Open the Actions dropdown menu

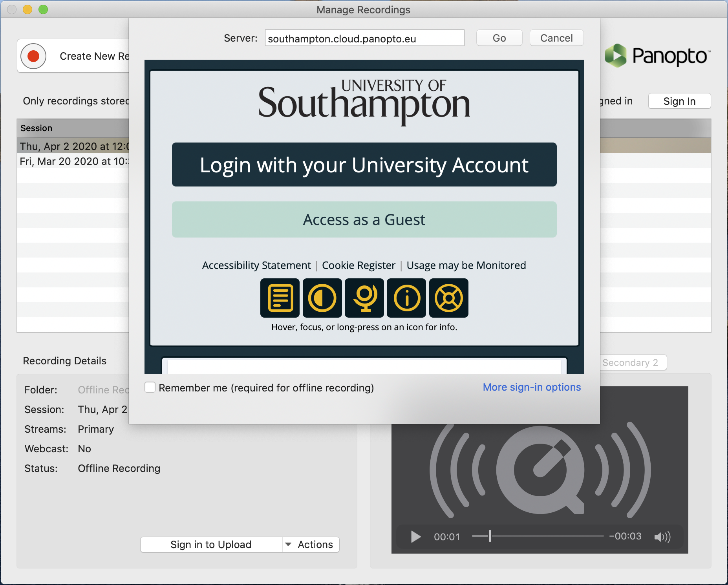click(311, 545)
